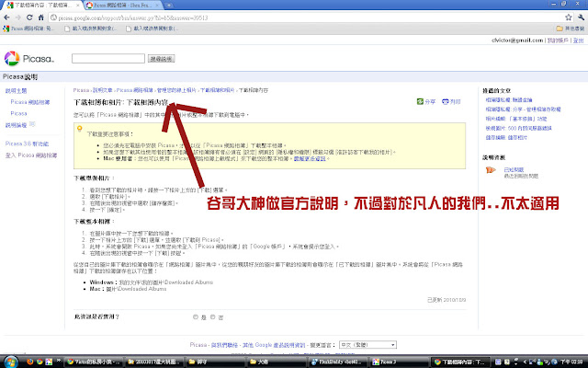Open recommended article about 600 link

(x=518, y=128)
